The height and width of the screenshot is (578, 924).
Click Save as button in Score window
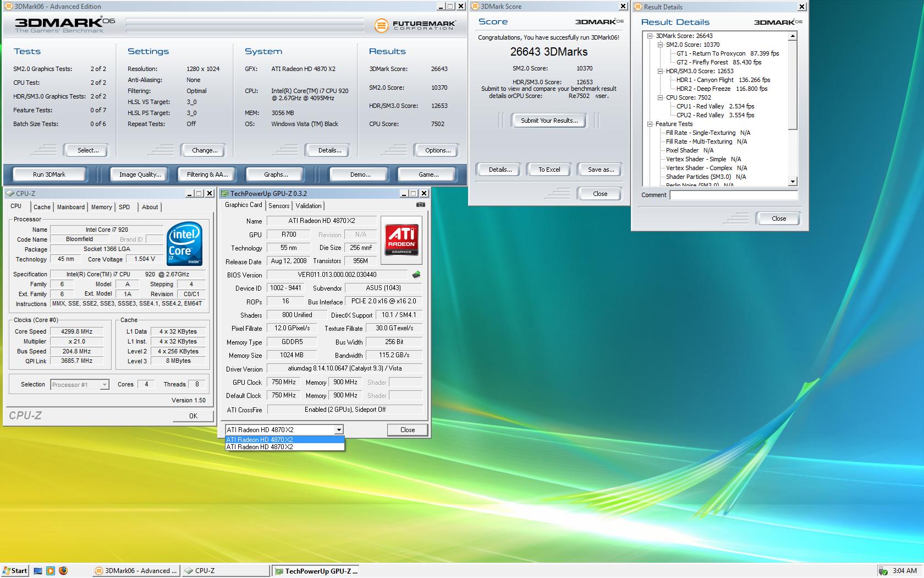(601, 170)
